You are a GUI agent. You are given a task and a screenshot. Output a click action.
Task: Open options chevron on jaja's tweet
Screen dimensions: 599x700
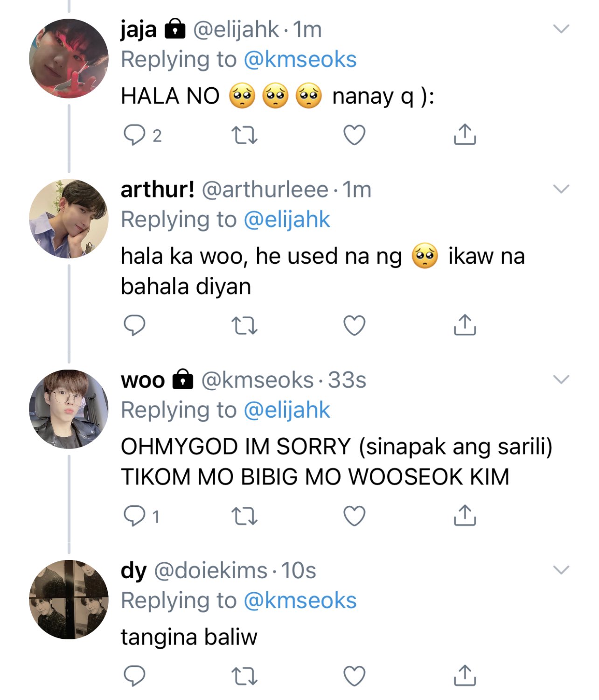tap(561, 29)
